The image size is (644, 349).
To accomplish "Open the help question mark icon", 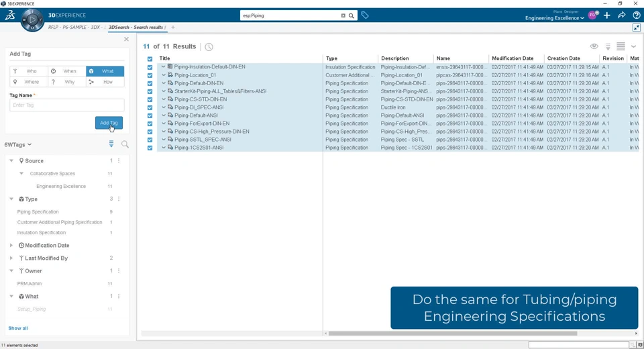I will coord(637,15).
